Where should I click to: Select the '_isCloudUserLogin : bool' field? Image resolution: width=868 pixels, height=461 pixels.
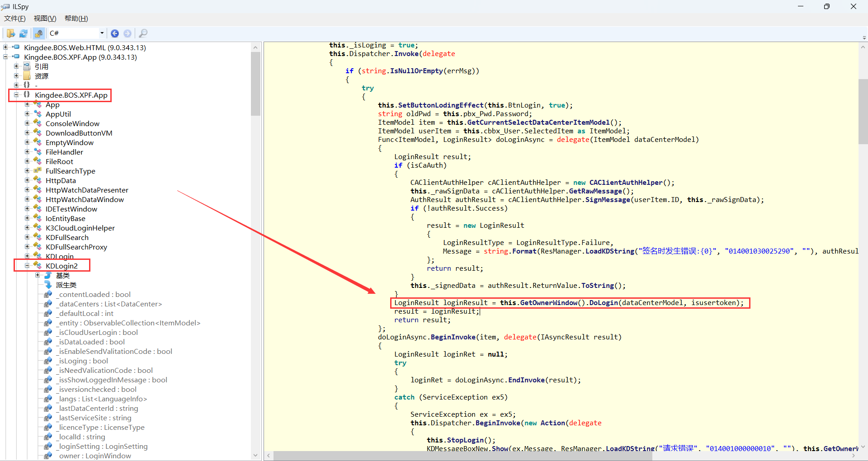tap(97, 332)
